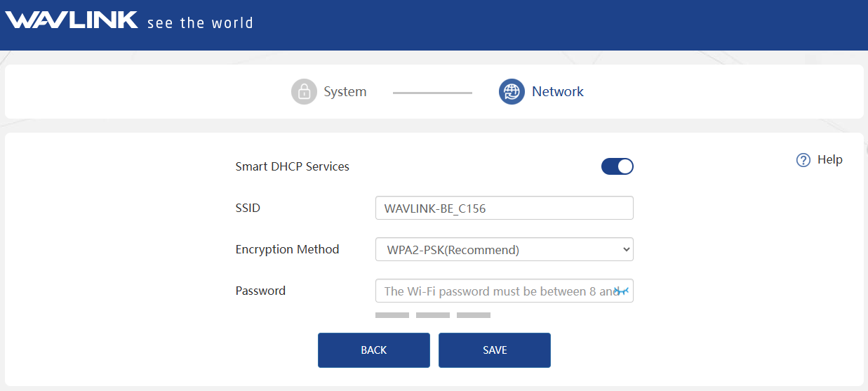Open the Encryption Method dropdown
Screen dimensions: 868x391
coord(504,249)
